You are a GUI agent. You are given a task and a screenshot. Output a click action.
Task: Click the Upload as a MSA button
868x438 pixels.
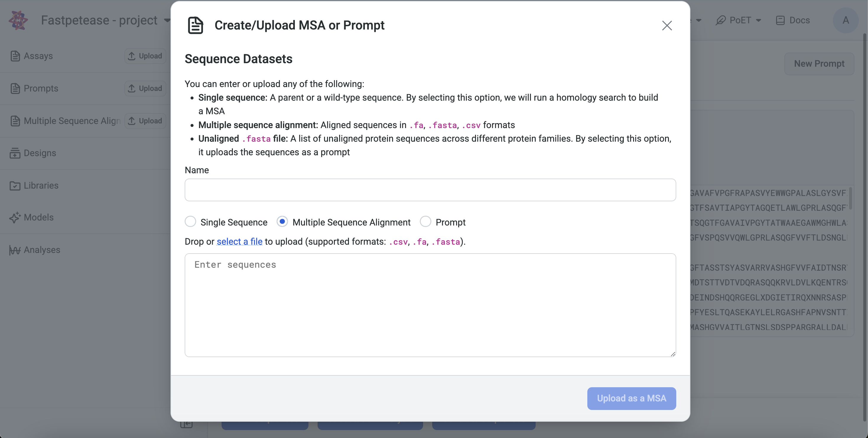coord(632,398)
